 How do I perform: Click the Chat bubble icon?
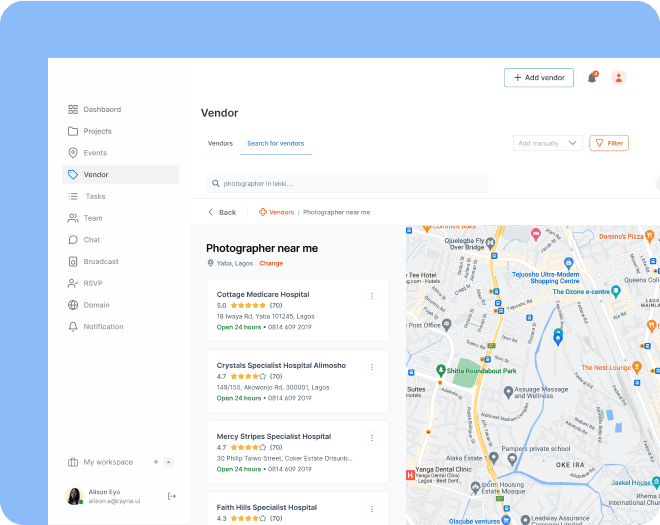[x=73, y=240]
